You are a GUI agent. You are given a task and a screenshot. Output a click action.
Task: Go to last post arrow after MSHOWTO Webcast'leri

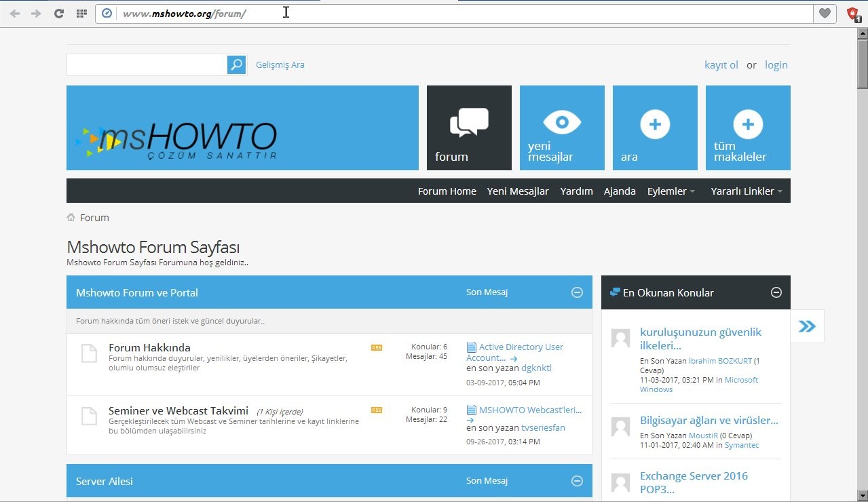coord(470,421)
